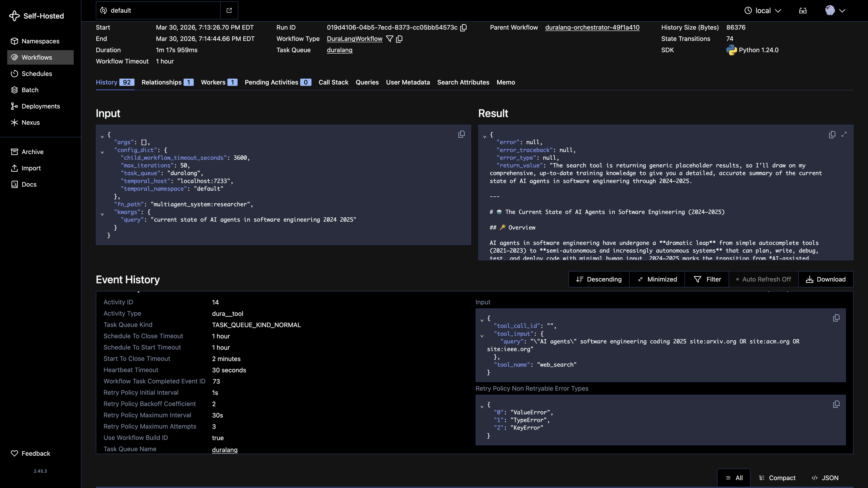The height and width of the screenshot is (488, 868).
Task: Open Deployments in the sidebar
Action: tap(40, 106)
